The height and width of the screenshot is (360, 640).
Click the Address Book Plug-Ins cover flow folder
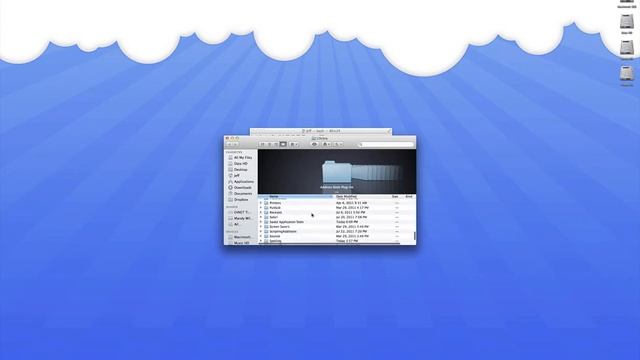[x=337, y=172]
